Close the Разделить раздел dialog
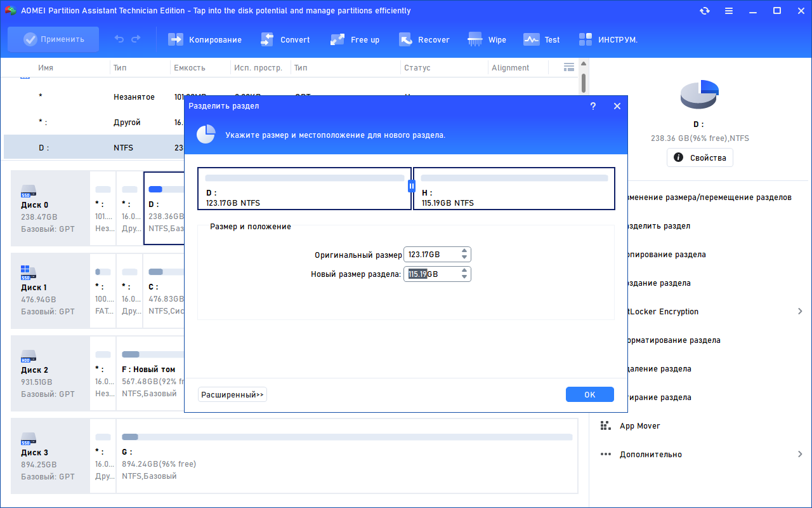 click(617, 106)
